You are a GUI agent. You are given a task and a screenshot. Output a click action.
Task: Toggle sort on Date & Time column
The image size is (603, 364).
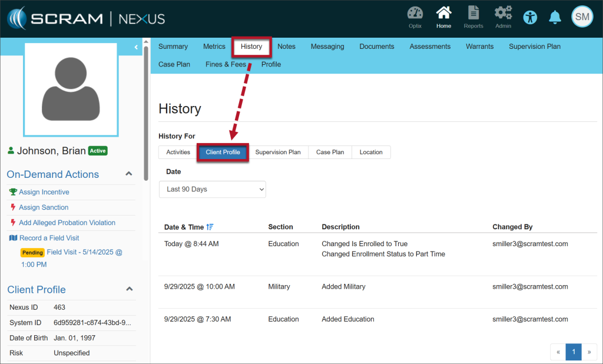pos(210,227)
